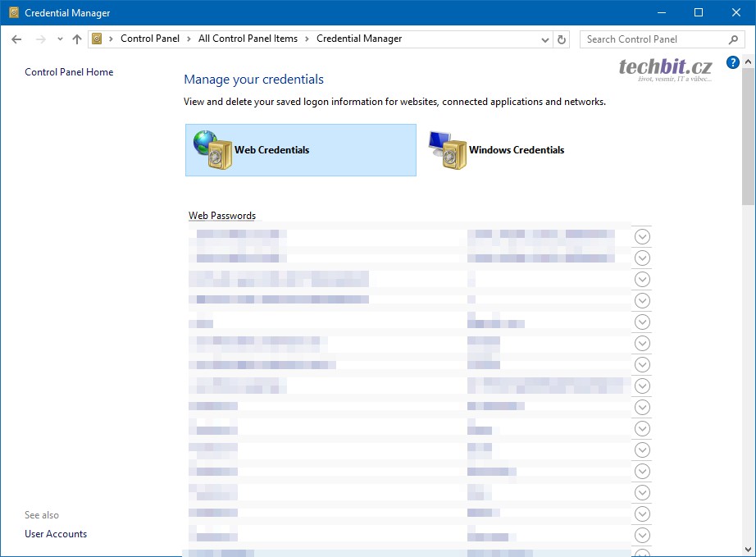Open the address bar history dropdown

coord(546,39)
